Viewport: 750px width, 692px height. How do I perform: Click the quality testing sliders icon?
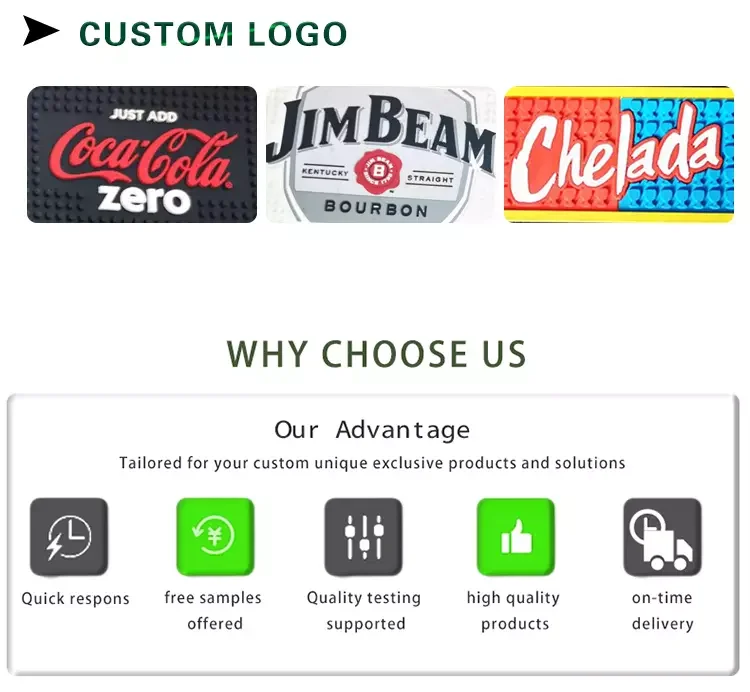(x=364, y=537)
